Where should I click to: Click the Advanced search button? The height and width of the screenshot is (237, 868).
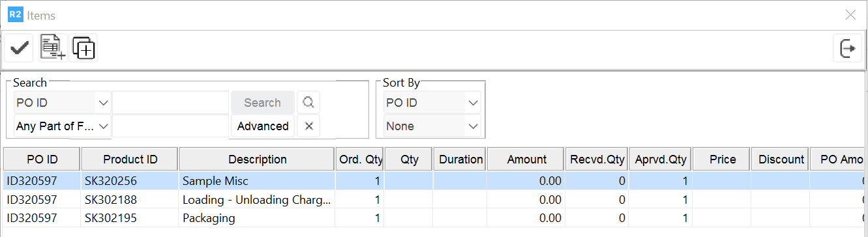tap(263, 126)
